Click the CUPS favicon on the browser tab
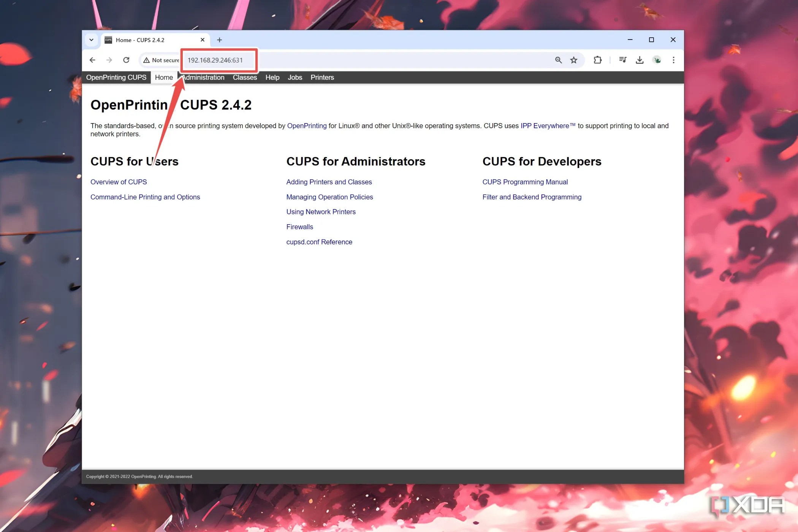Image resolution: width=798 pixels, height=532 pixels. [108, 40]
